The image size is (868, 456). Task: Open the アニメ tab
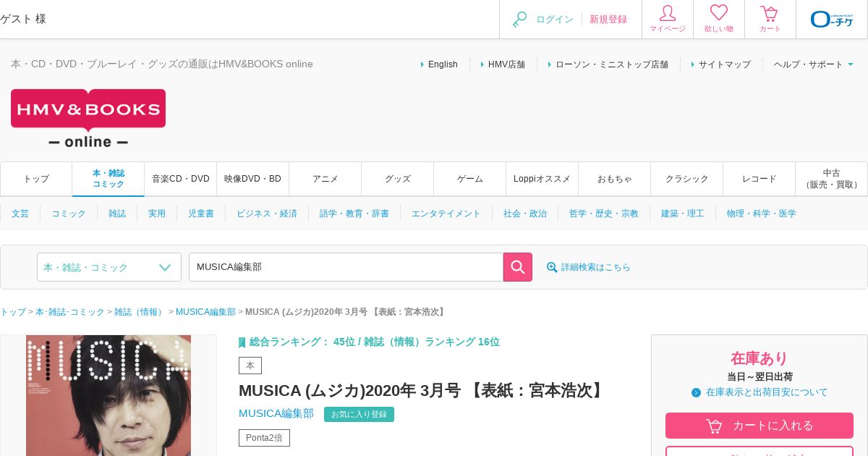[325, 179]
